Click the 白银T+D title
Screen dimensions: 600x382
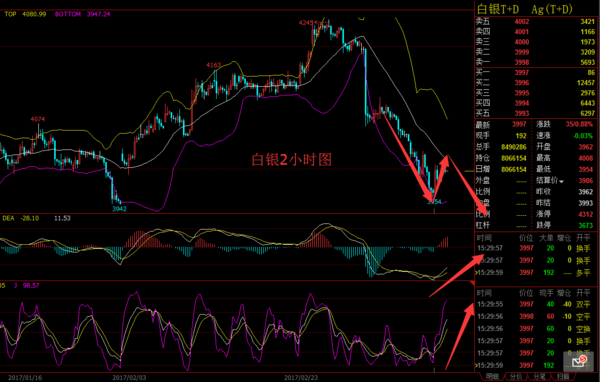pyautogui.click(x=498, y=9)
